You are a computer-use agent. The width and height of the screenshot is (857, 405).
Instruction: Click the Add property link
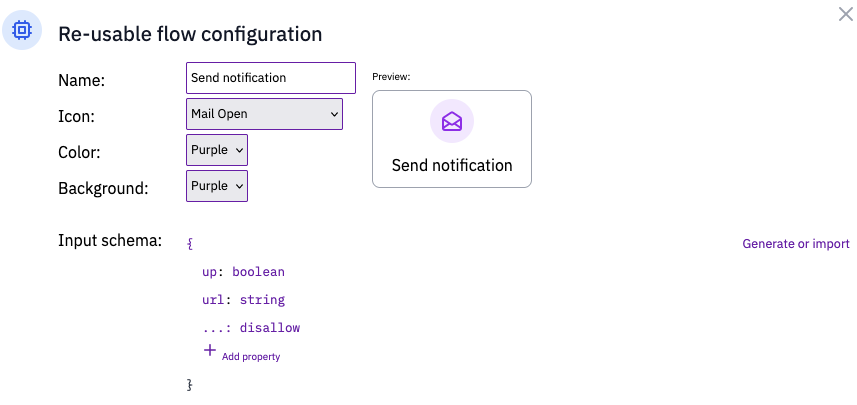(x=251, y=357)
